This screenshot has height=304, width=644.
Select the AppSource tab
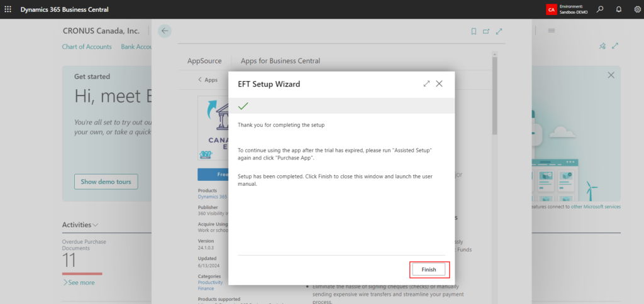click(x=204, y=61)
